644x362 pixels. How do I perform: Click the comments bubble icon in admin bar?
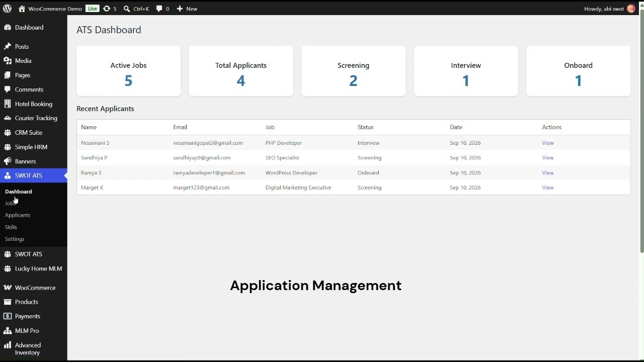159,9
